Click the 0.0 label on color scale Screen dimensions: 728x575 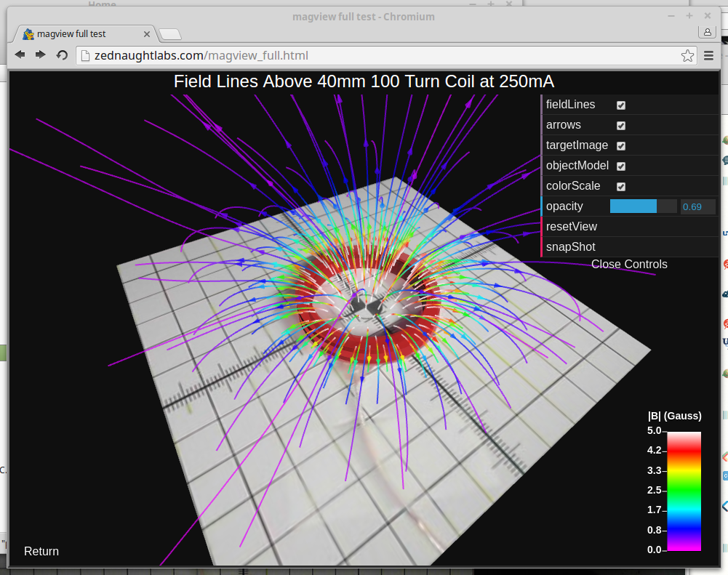click(x=654, y=550)
